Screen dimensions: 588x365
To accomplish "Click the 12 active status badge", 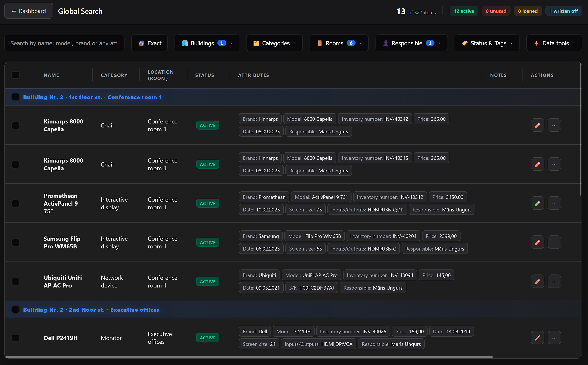I will click(x=464, y=11).
